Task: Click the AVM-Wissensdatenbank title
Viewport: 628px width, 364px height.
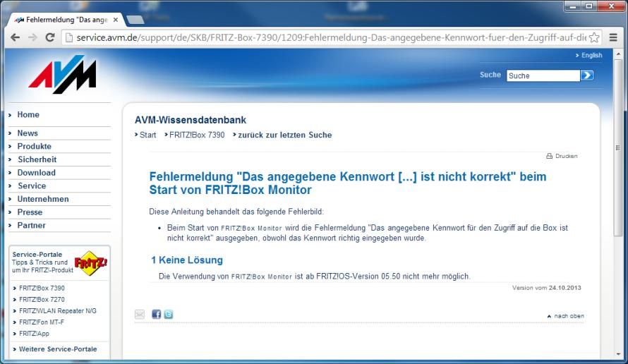Action: point(191,120)
